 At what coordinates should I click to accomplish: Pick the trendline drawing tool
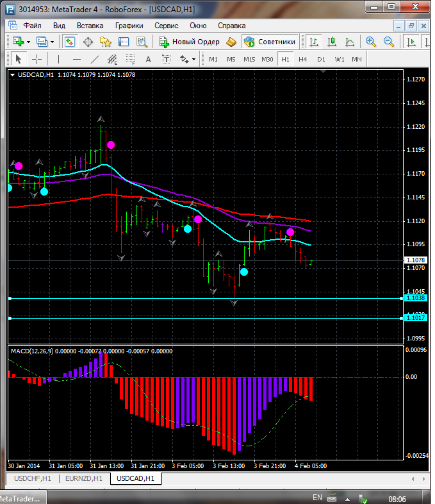[x=95, y=59]
